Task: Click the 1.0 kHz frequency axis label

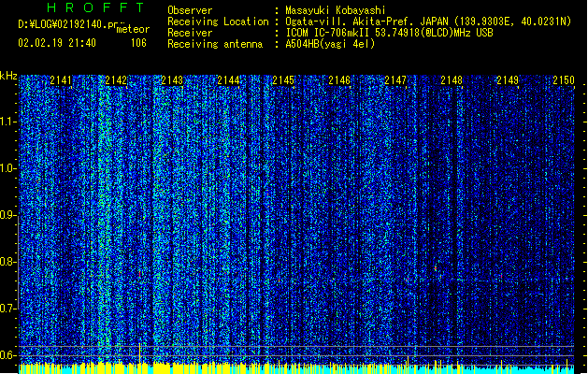Action: [8, 168]
